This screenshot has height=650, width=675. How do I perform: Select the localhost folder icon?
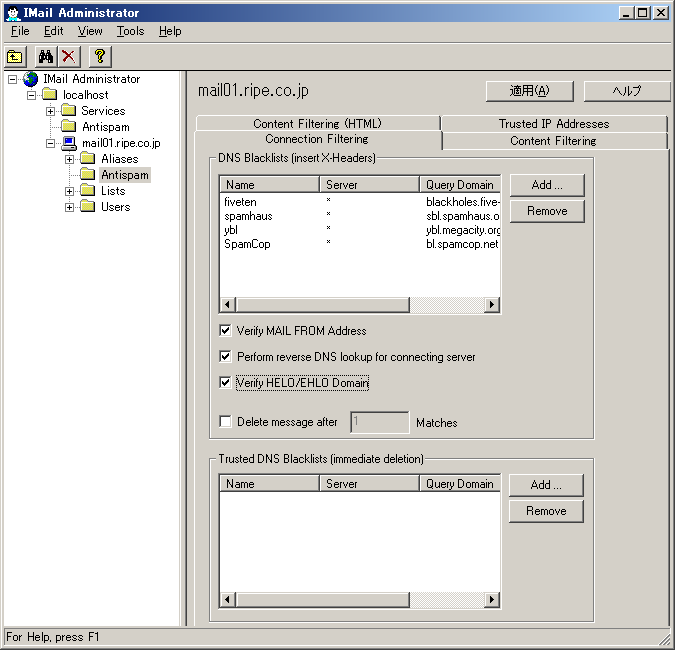(50, 94)
